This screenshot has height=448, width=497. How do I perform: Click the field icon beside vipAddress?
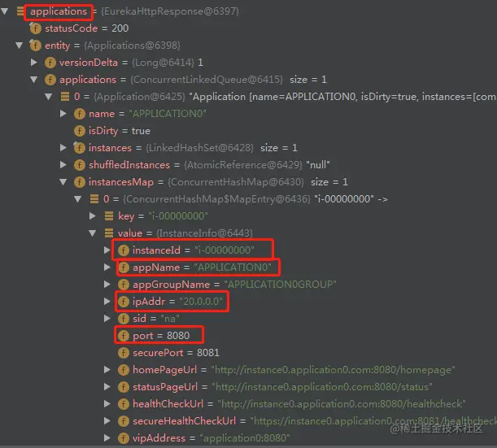pyautogui.click(x=124, y=438)
